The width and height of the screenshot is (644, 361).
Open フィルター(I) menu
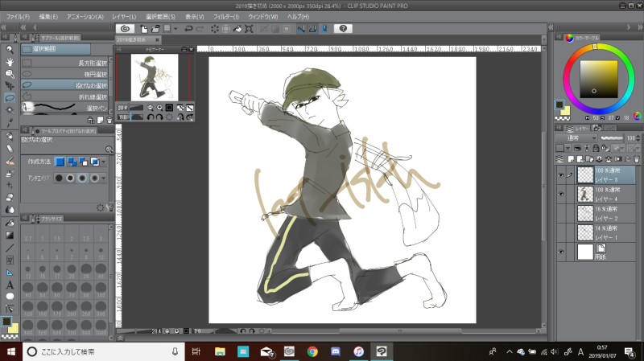[x=226, y=17]
